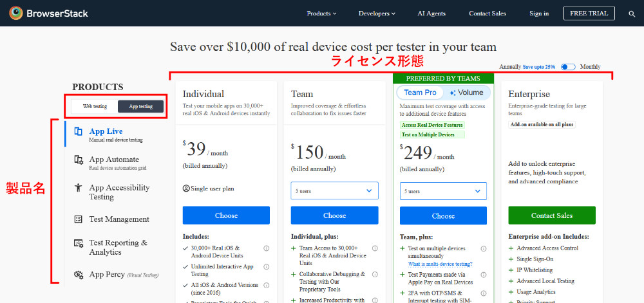Select the Volume plan option
The image size is (644, 303).
[466, 93]
